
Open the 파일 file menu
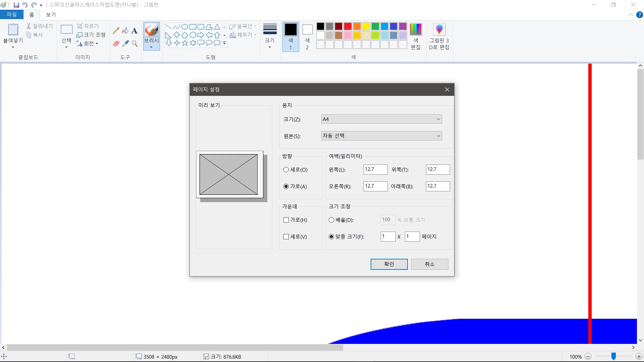[12, 14]
